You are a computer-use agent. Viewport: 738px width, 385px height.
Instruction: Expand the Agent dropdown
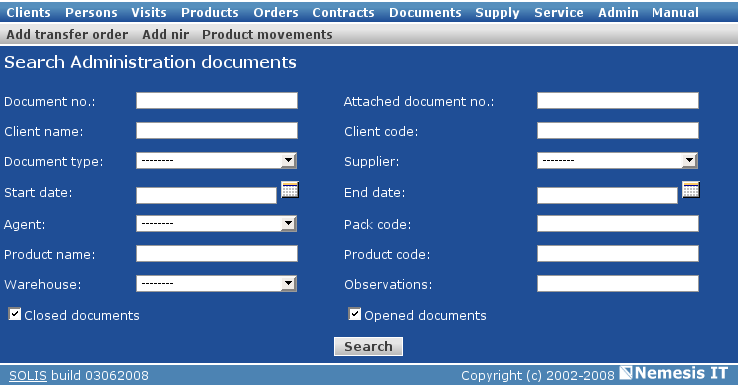[217, 224]
